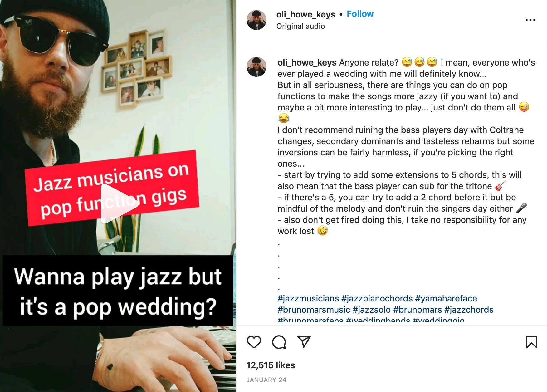
Task: Open the three-dot more options menu
Action: [x=530, y=20]
